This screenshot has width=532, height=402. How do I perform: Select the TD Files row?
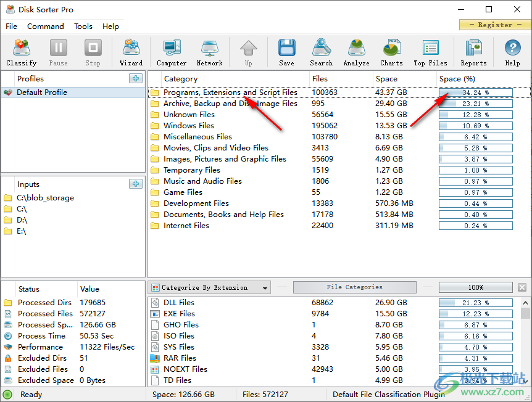(334, 380)
